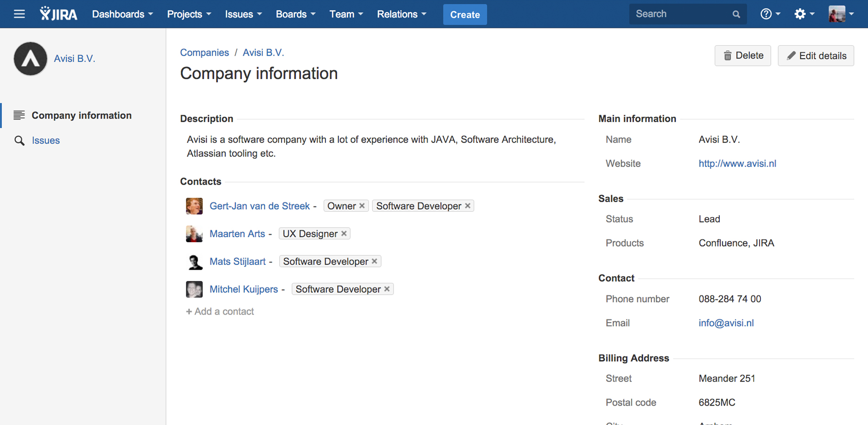The height and width of the screenshot is (425, 868).
Task: Open the user profile avatar menu
Action: point(841,14)
